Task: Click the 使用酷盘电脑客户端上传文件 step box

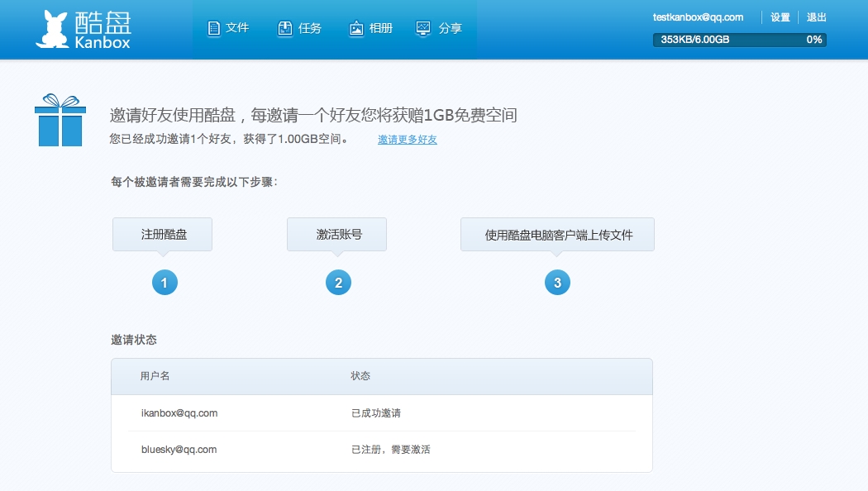Action: click(x=558, y=235)
